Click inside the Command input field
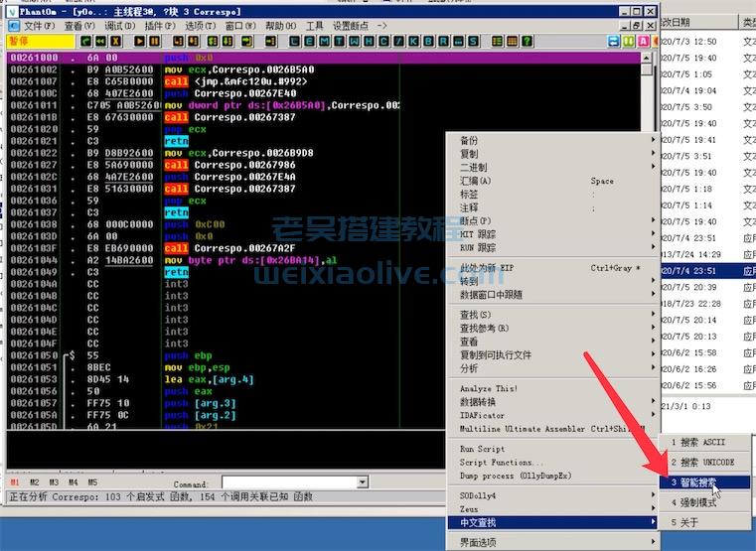Viewport: 756px width, 551px height. tap(288, 482)
